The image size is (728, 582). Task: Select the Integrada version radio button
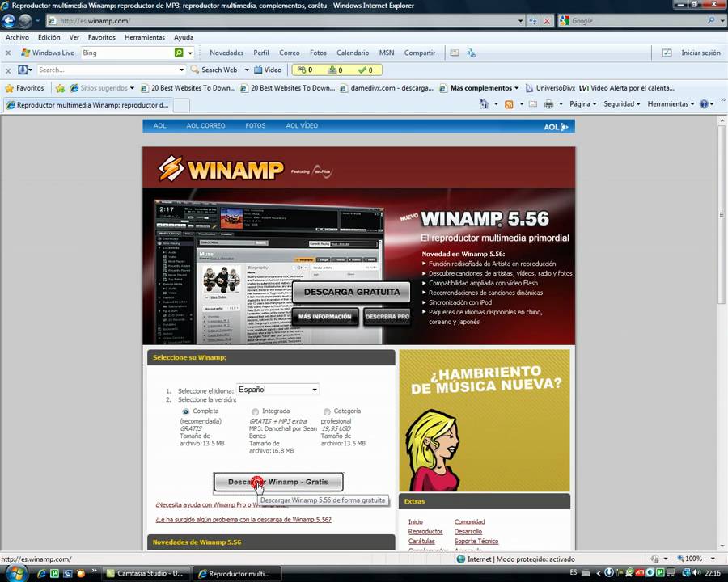(x=255, y=411)
